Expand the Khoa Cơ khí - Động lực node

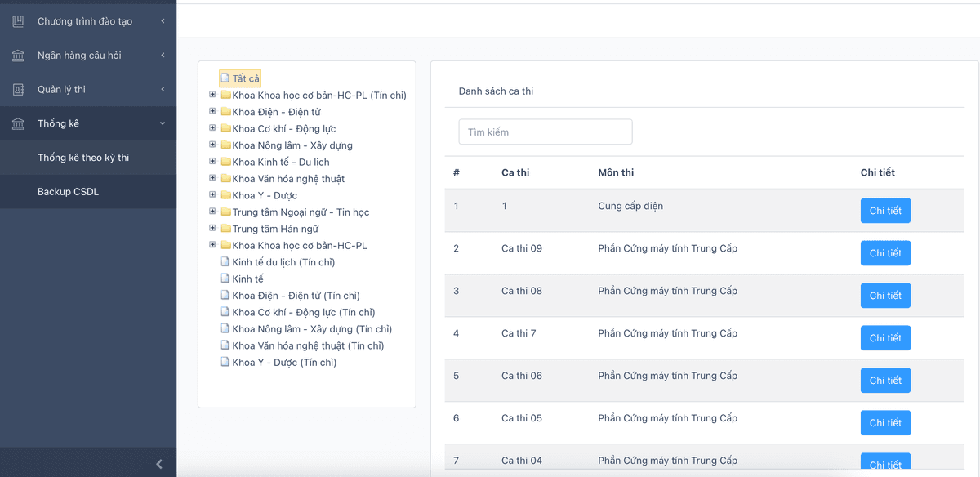point(212,128)
